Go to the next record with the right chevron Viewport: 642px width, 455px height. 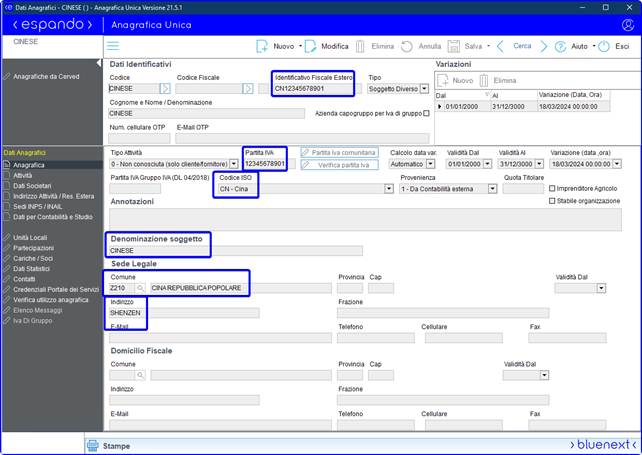click(x=543, y=46)
